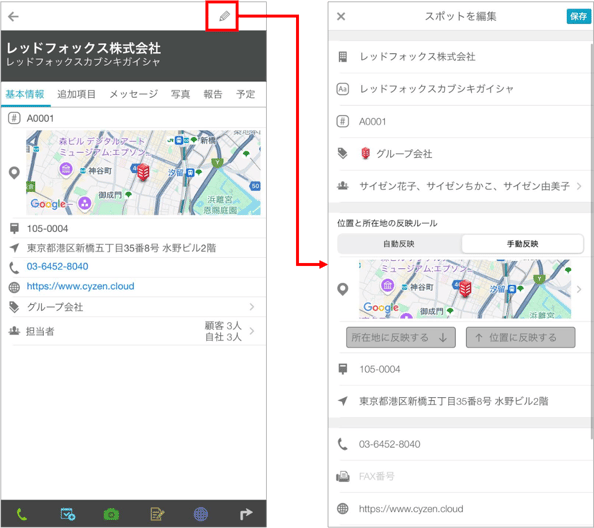Viewport: 594px width, 528px height.
Task: Open the map thumbnail in edit screen
Action: click(465, 289)
